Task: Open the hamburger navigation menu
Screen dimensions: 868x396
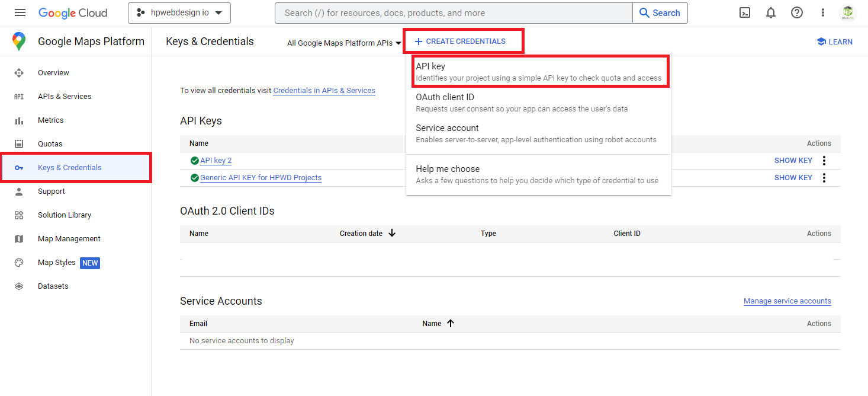Action: point(20,13)
